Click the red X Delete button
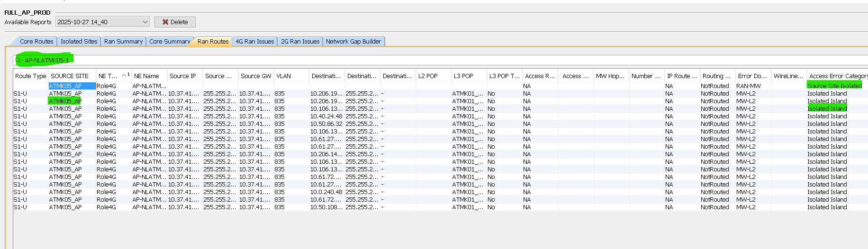 tap(175, 22)
